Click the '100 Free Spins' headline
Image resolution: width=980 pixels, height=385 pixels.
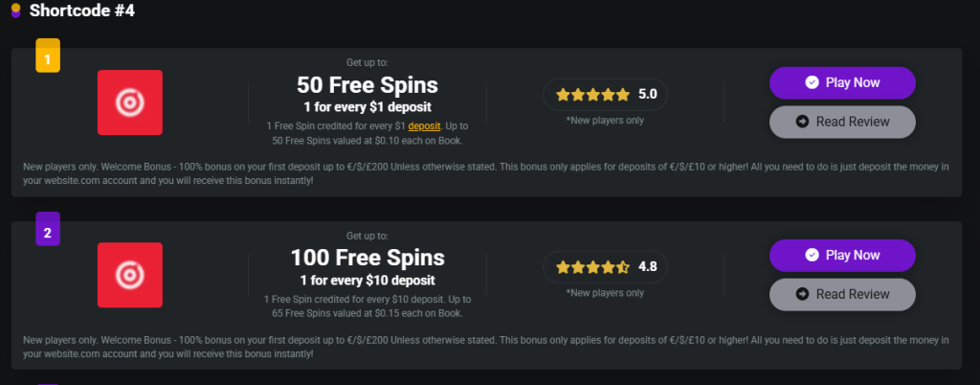tap(367, 257)
